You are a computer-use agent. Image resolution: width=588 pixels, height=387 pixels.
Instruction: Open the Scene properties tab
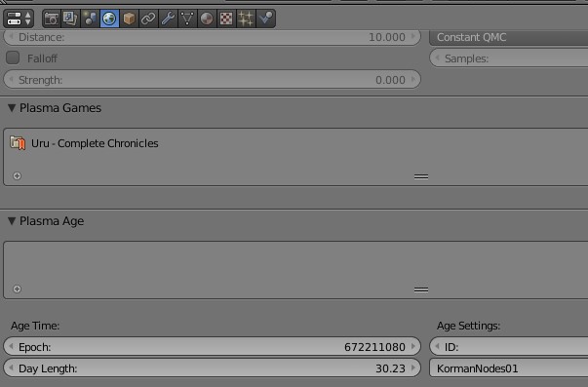tap(90, 19)
